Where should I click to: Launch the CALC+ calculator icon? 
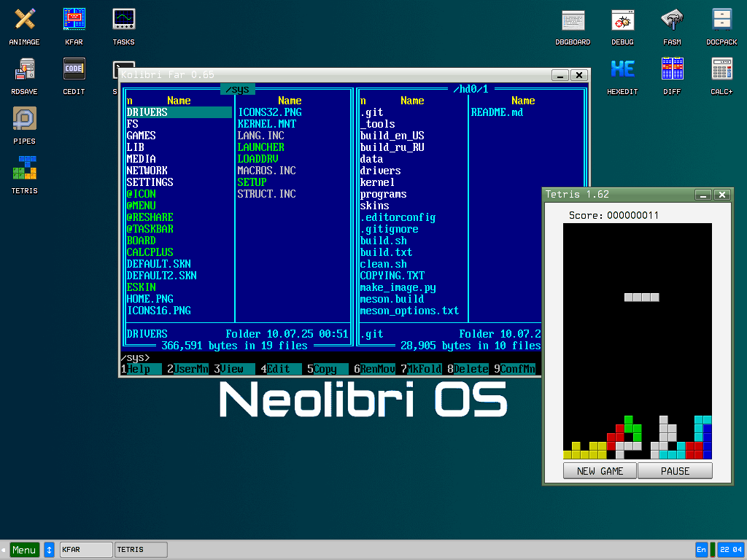(721, 76)
